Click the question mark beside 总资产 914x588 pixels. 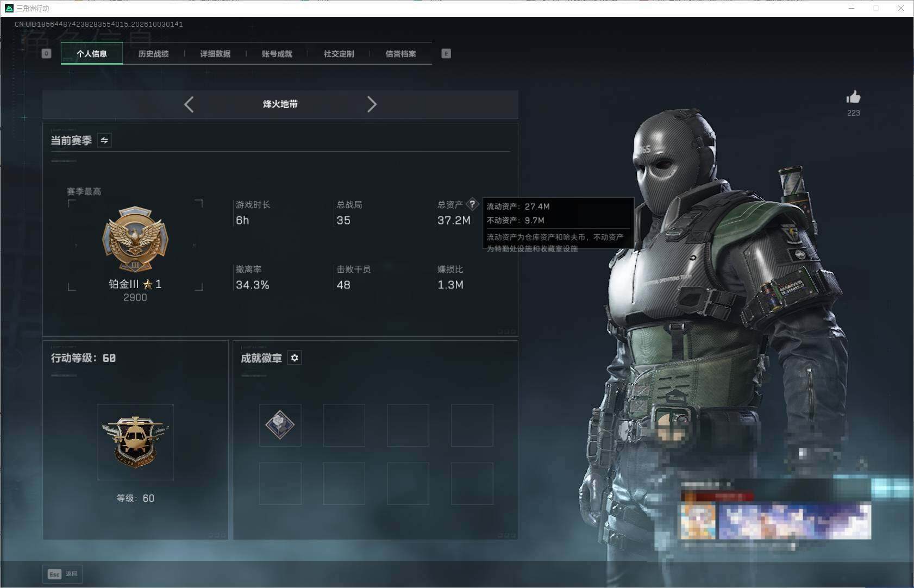point(472,204)
